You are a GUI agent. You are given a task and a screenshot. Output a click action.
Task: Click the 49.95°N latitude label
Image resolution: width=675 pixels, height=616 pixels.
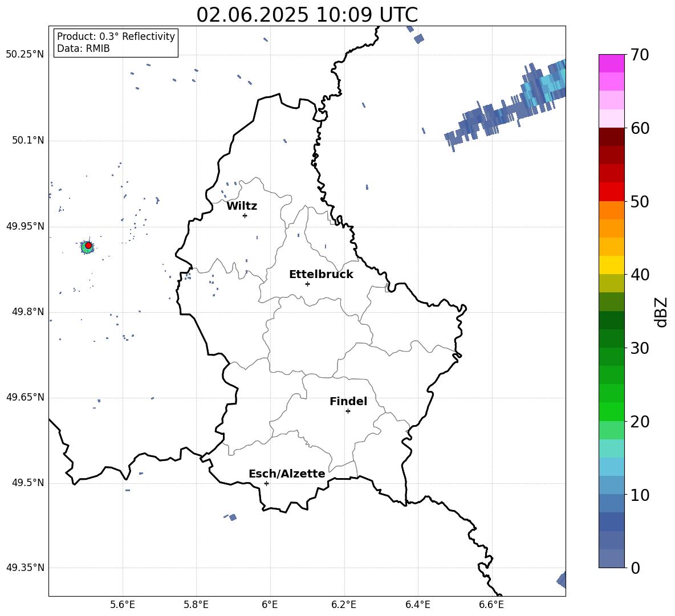pyautogui.click(x=25, y=226)
